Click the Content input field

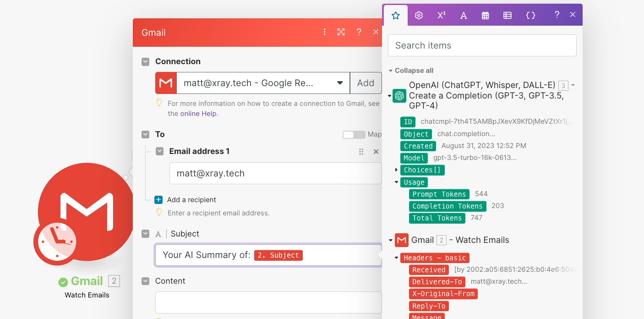tap(268, 302)
